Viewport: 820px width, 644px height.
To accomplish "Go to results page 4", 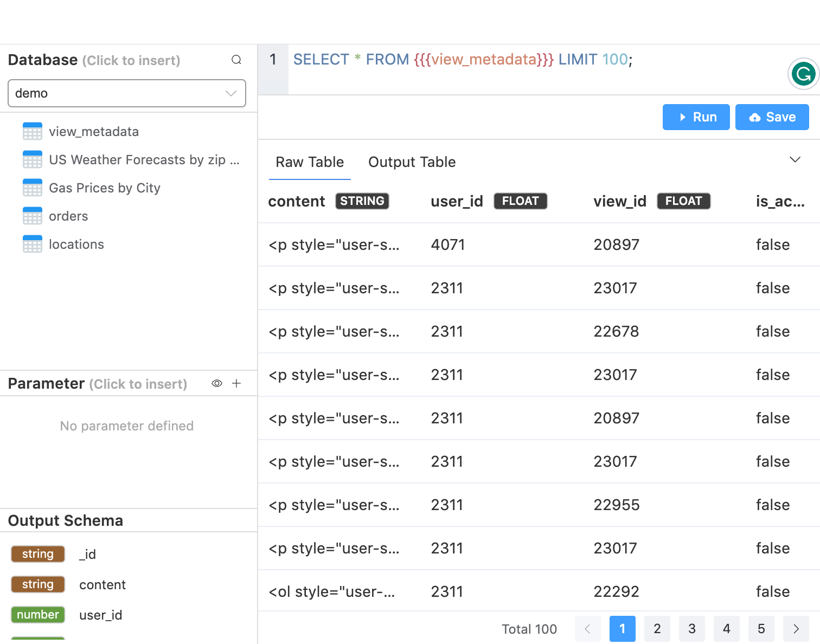I will pos(727,629).
